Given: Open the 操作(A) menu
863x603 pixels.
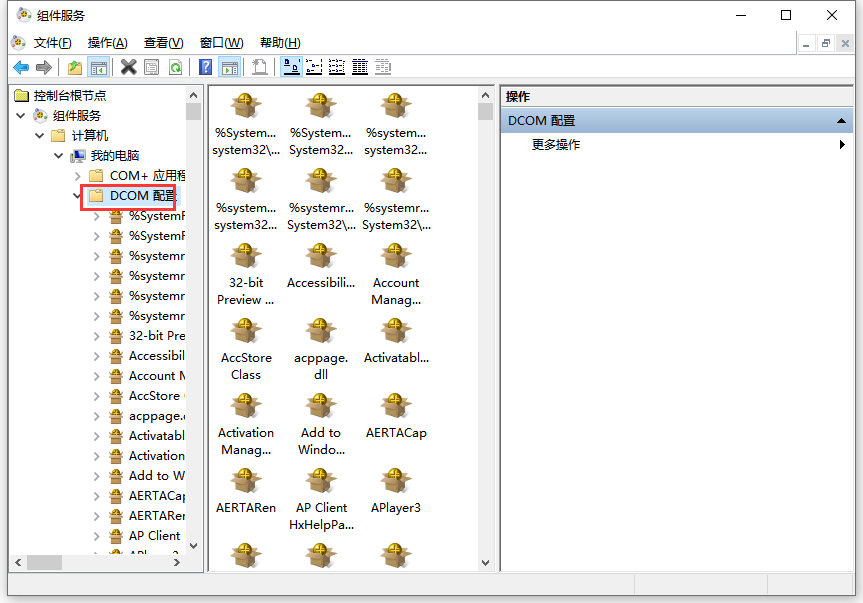Looking at the screenshot, I should click(x=107, y=43).
